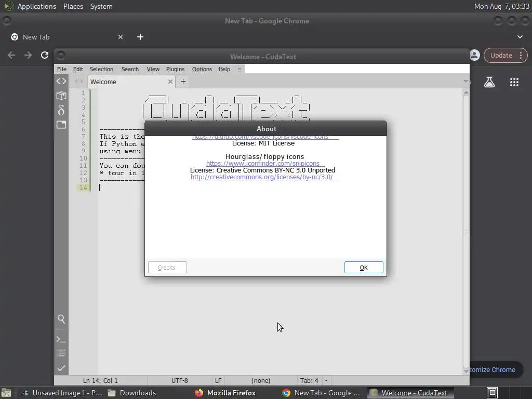Click the workspace switcher in bottom panel
This screenshot has width=532, height=399.
493,393
